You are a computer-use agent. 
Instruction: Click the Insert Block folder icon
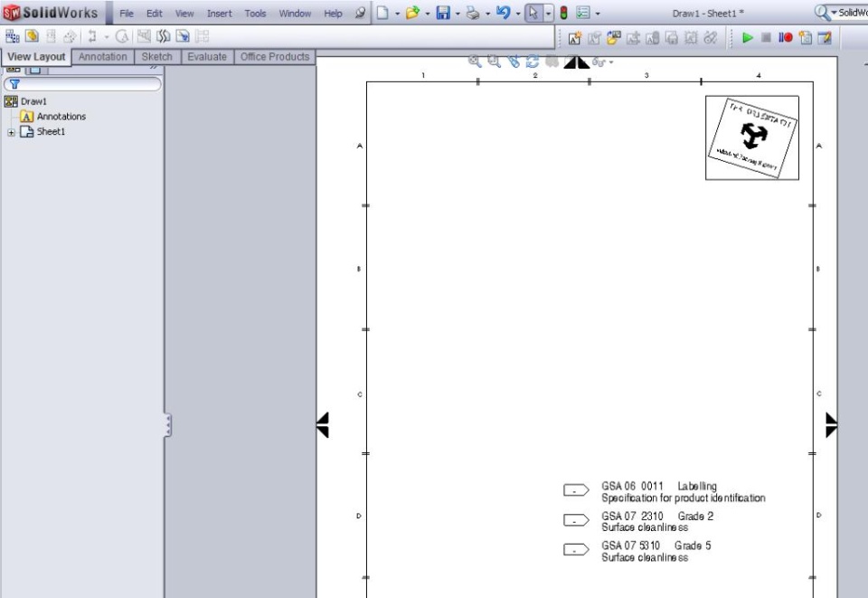pos(613,38)
